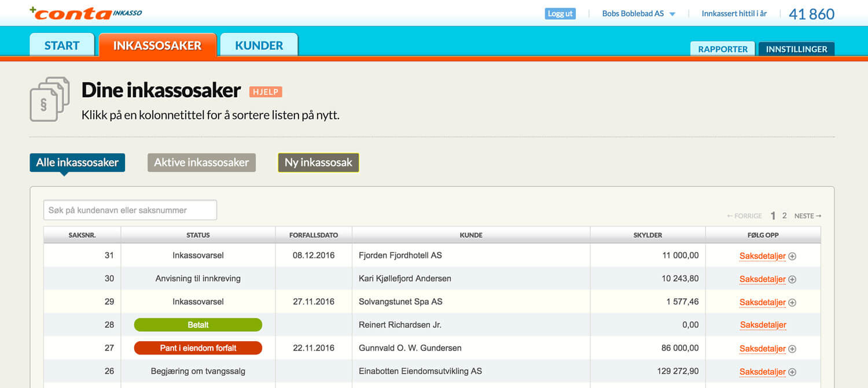Click current page number 1

click(x=773, y=216)
